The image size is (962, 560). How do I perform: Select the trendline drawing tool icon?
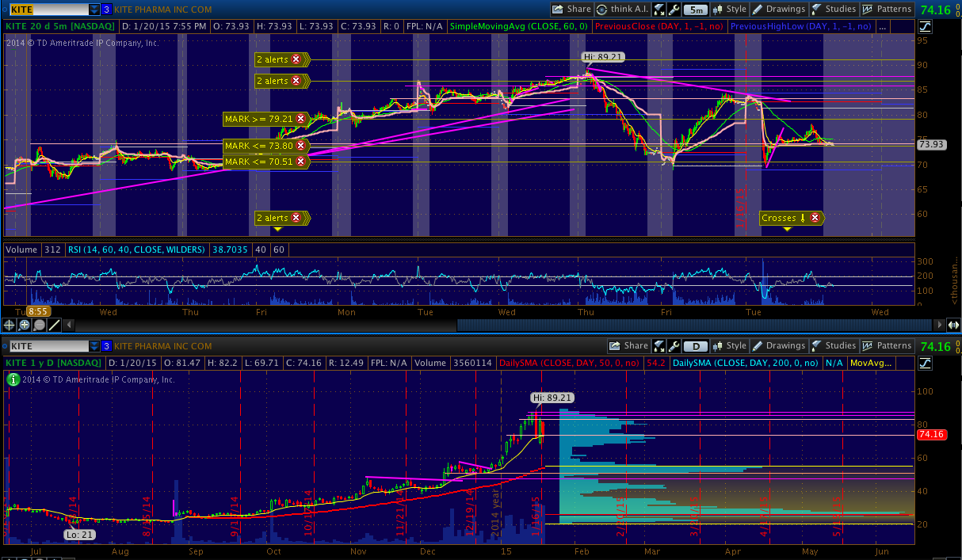pyautogui.click(x=54, y=325)
